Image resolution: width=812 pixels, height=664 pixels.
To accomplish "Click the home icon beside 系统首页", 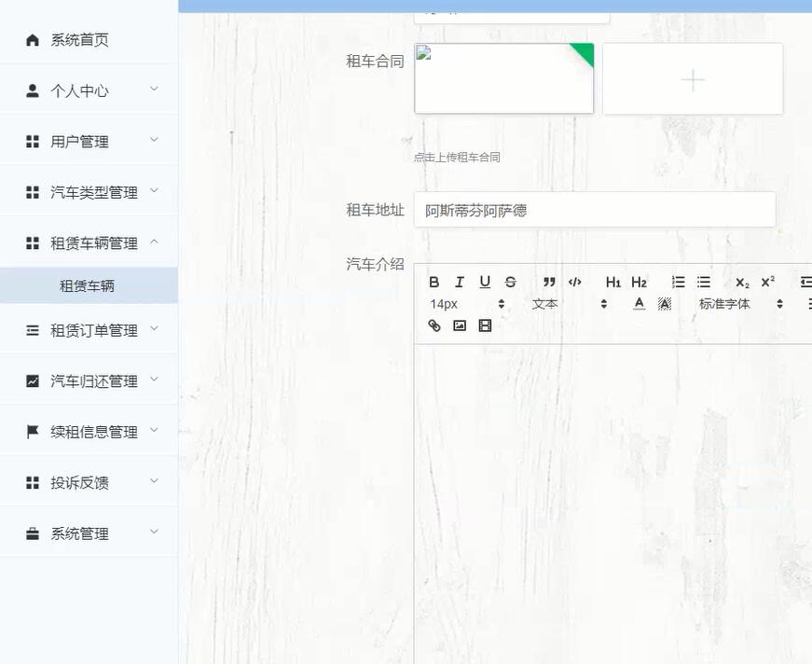I will tap(32, 40).
